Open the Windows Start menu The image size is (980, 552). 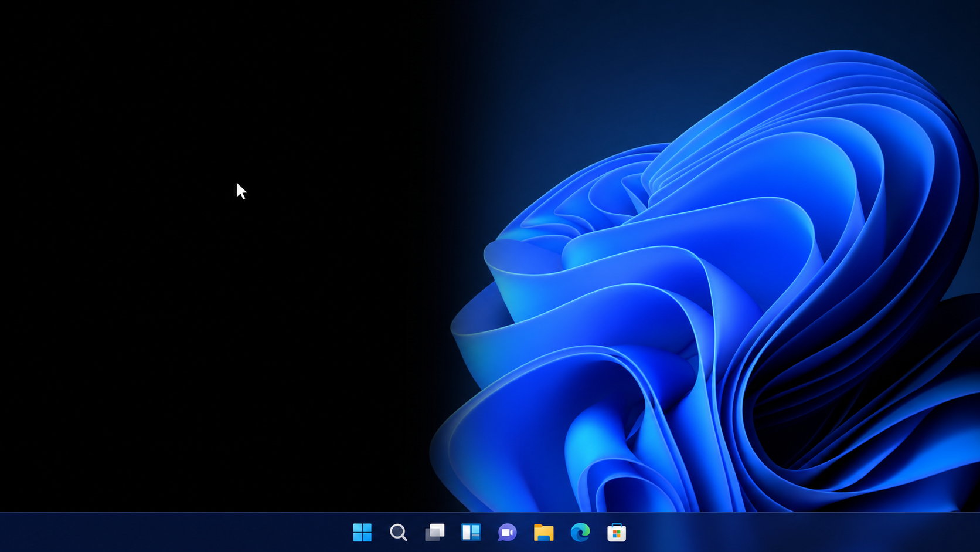362,532
